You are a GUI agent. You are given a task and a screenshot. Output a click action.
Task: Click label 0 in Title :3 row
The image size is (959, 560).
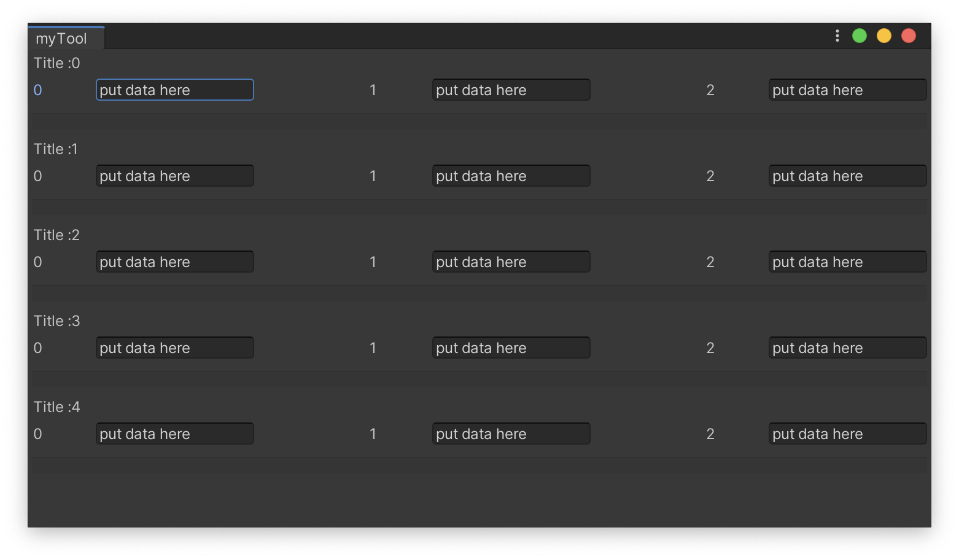38,348
